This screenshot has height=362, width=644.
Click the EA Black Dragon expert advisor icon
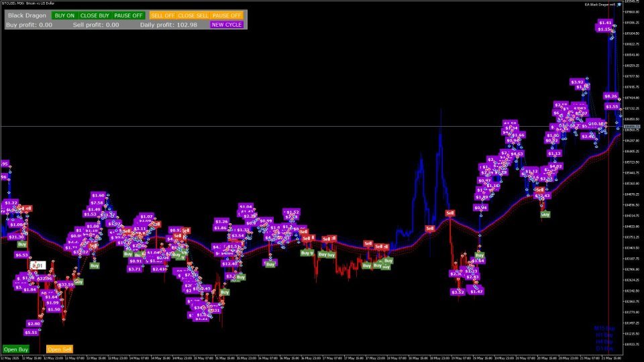point(619,5)
